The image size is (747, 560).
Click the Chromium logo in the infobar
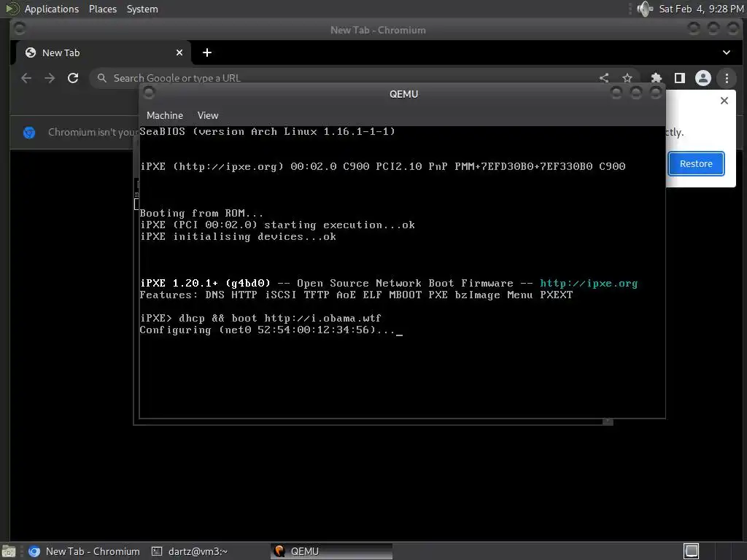(29, 133)
